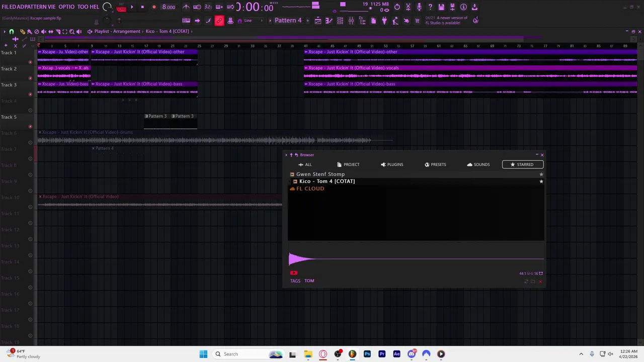Unstar the Kico - Tom 4 [COTAT] sample
This screenshot has height=362, width=644.
pyautogui.click(x=541, y=182)
